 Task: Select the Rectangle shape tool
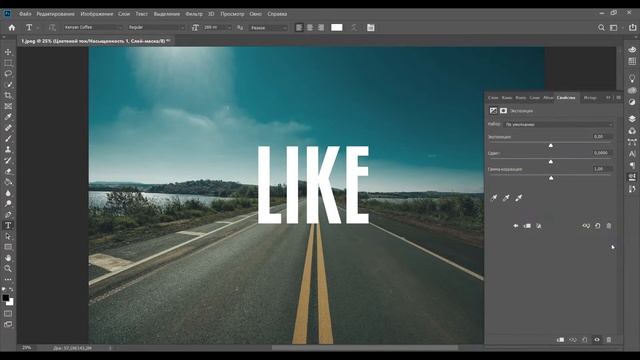[x=8, y=247]
